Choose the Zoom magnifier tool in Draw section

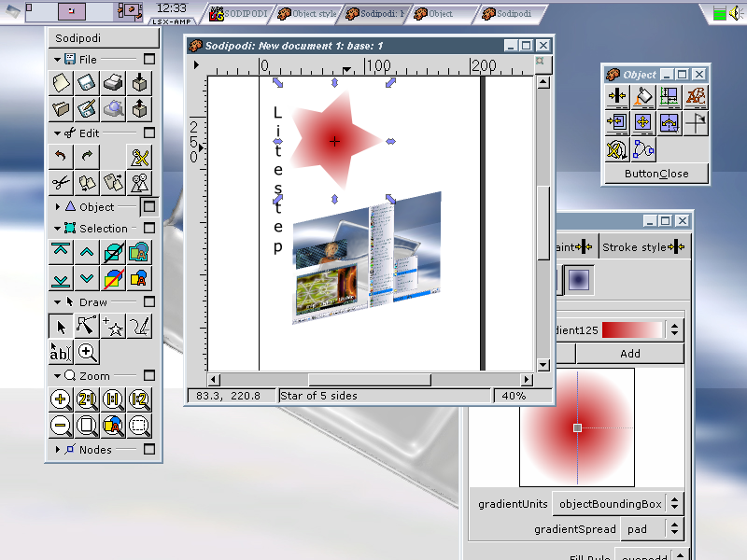(x=87, y=352)
